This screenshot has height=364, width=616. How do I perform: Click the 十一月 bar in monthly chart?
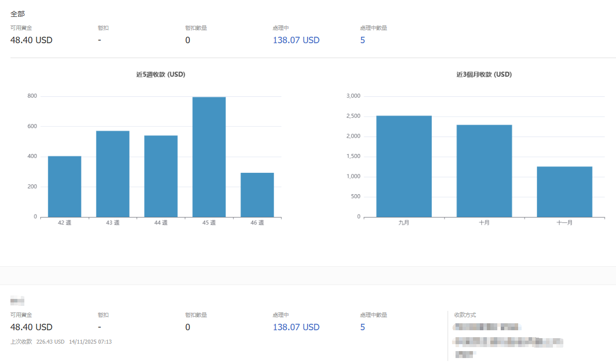[564, 192]
